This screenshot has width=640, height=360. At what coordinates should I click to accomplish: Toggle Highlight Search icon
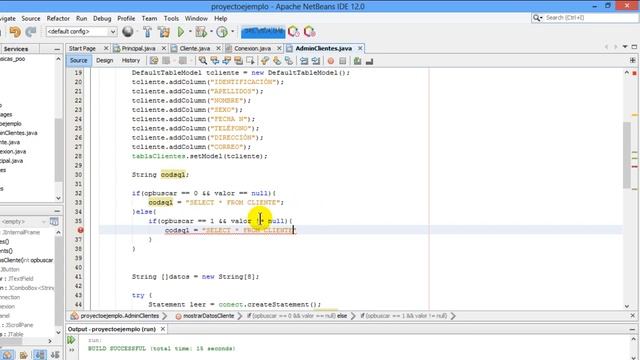238,61
